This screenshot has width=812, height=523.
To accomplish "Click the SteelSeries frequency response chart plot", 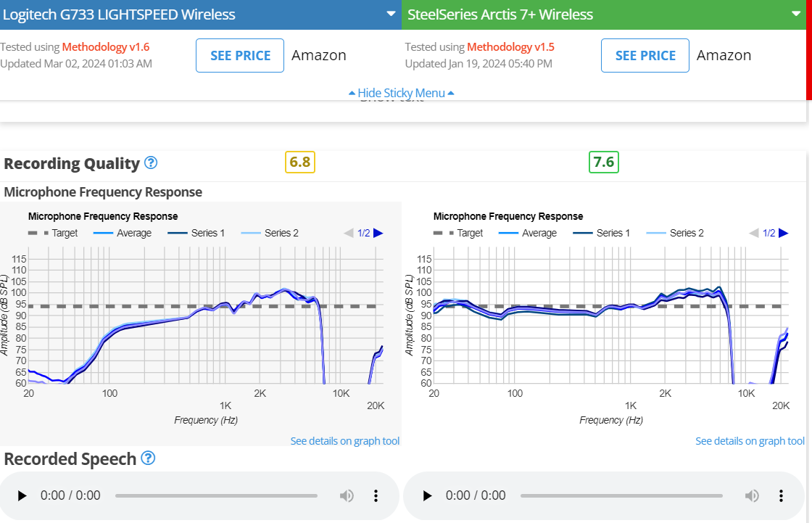I will point(611,315).
